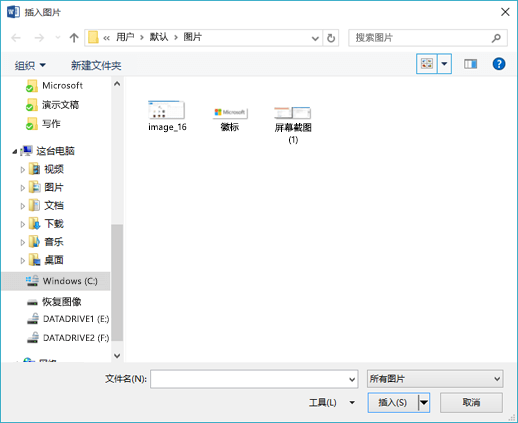The image size is (518, 423).
Task: Expand the 文档 tree node
Action: pos(22,206)
